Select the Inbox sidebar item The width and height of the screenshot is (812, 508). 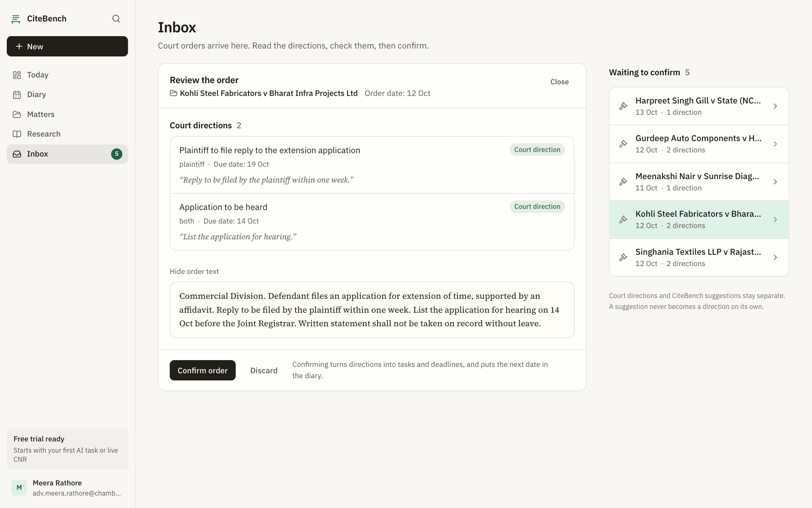tap(67, 154)
